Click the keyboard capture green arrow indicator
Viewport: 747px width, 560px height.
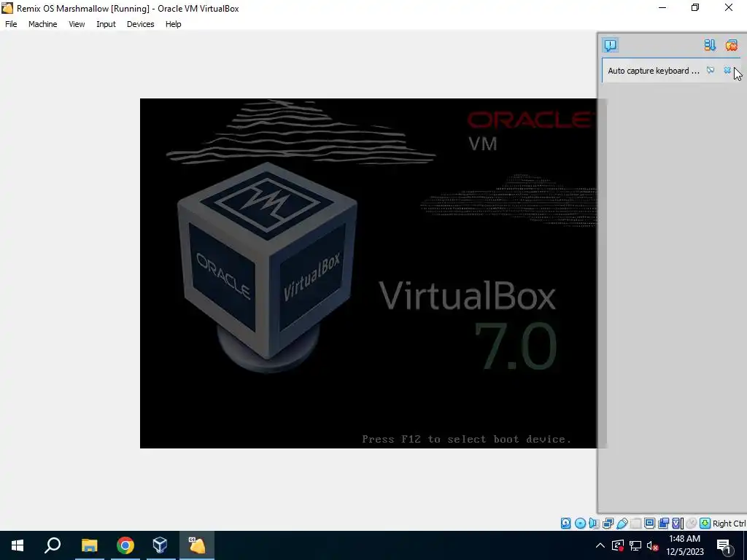(705, 524)
